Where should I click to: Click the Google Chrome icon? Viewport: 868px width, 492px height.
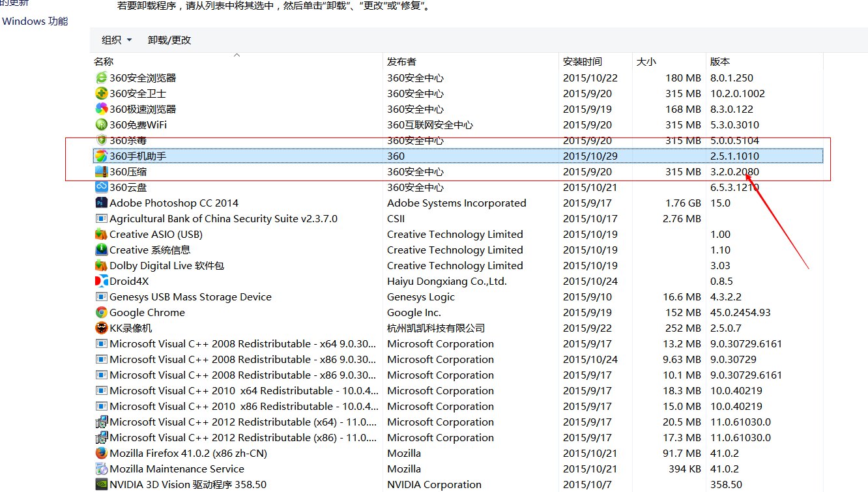coord(102,312)
